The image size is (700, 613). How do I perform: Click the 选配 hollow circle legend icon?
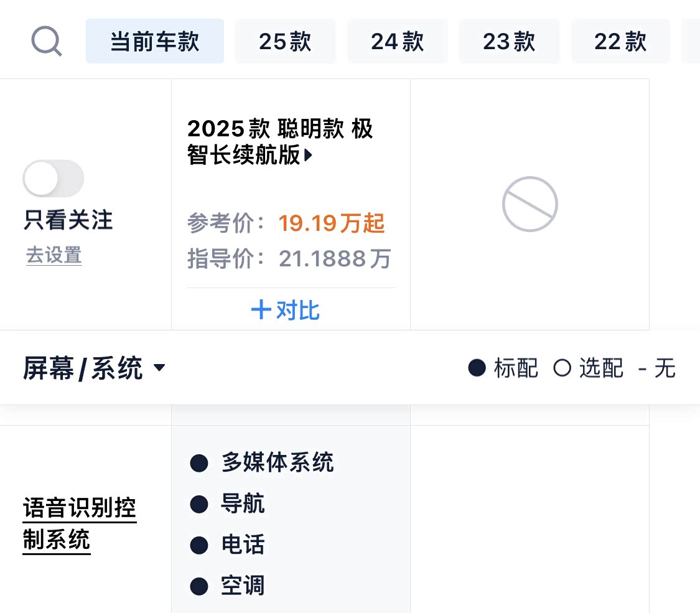click(562, 368)
